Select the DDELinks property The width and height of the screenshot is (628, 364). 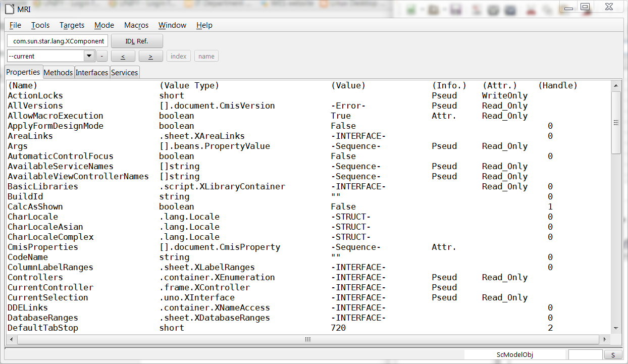pyautogui.click(x=28, y=307)
